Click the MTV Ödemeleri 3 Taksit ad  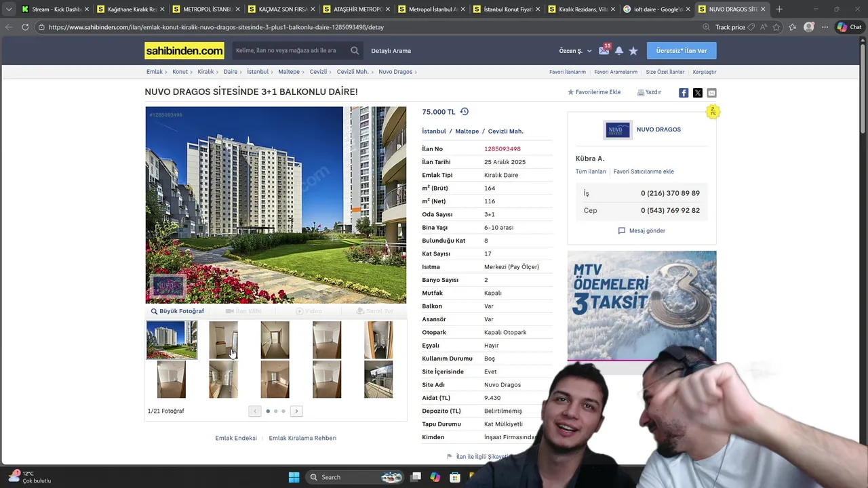642,305
